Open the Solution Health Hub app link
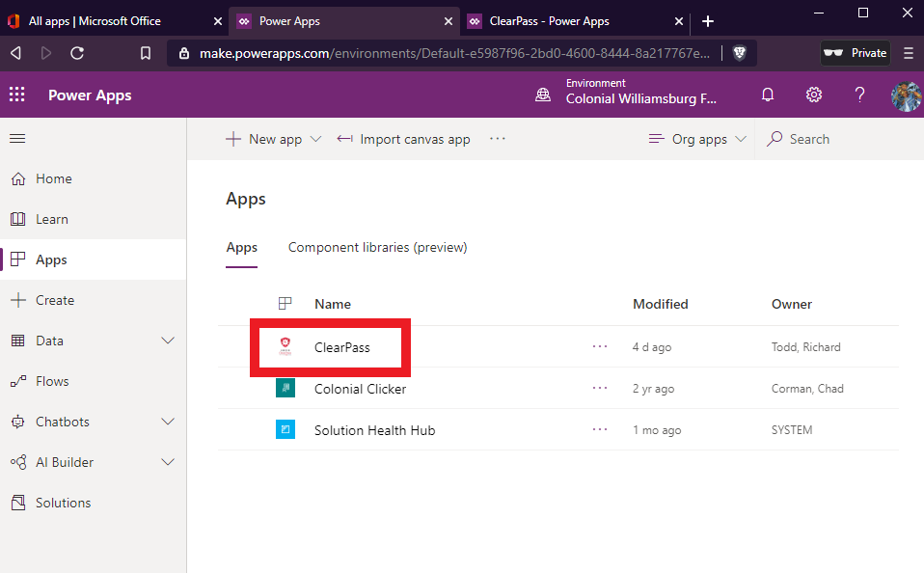This screenshot has width=924, height=573. pyautogui.click(x=375, y=430)
